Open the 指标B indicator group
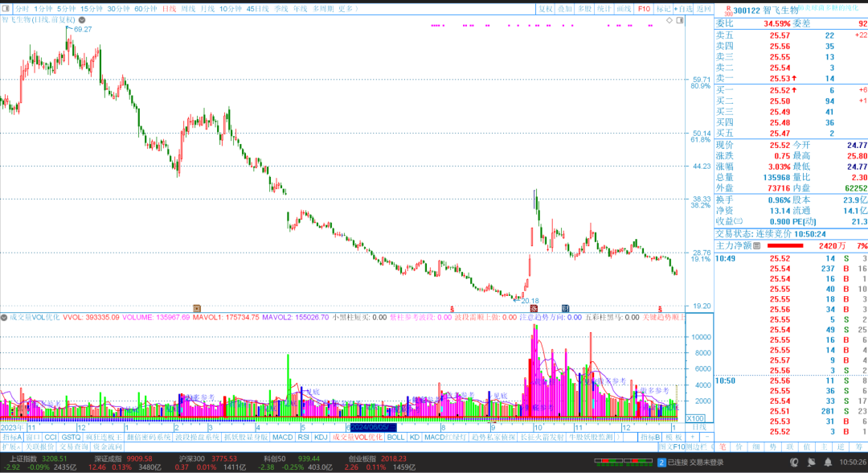This screenshot has width=868, height=473. (650, 437)
